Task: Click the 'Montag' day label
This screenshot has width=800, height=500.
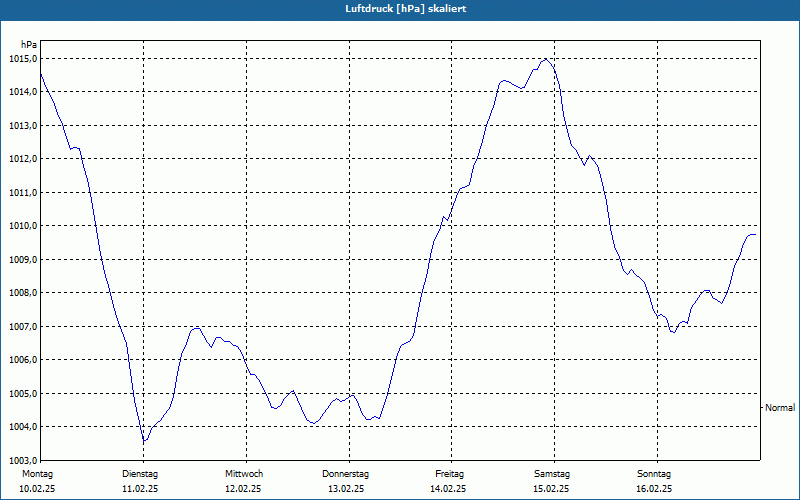Action: [37, 474]
